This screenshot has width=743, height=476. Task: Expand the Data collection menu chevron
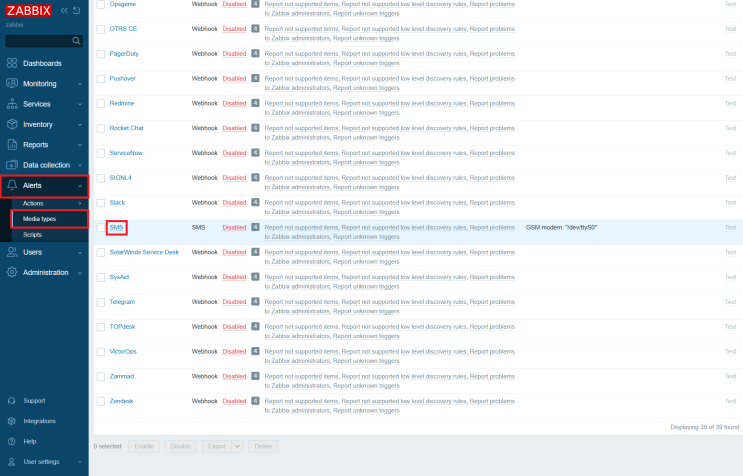tap(80, 165)
